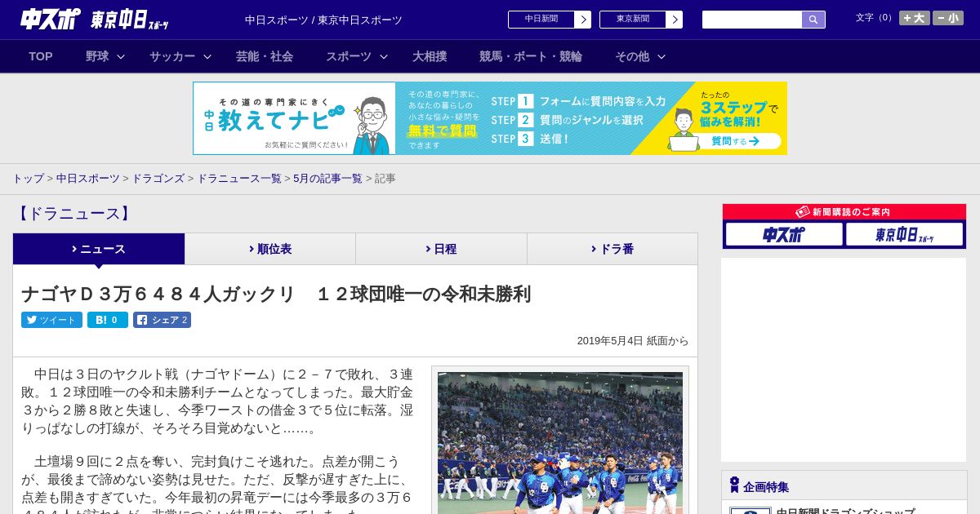The image size is (980, 514).
Task: Decrease text size with 小 button
Action: point(948,18)
